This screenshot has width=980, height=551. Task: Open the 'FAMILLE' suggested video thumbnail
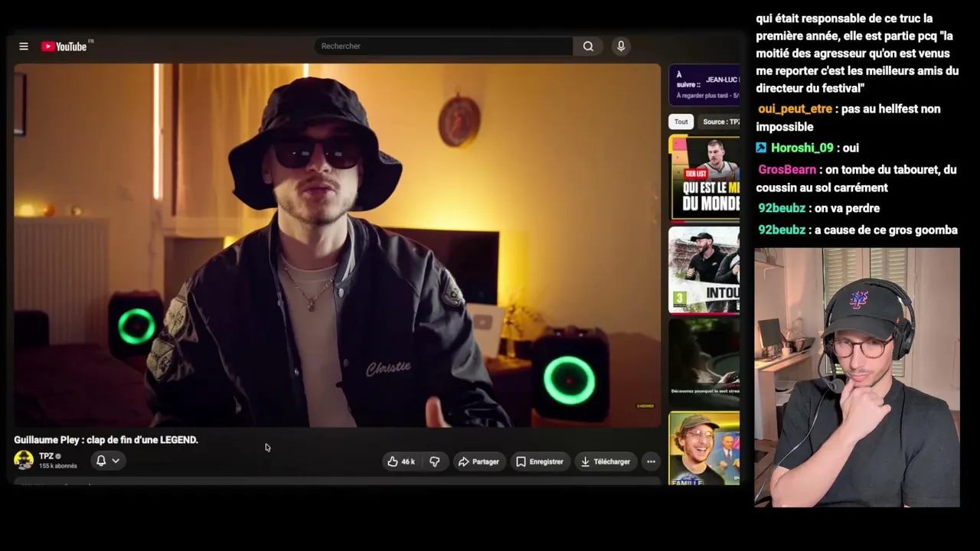point(704,448)
